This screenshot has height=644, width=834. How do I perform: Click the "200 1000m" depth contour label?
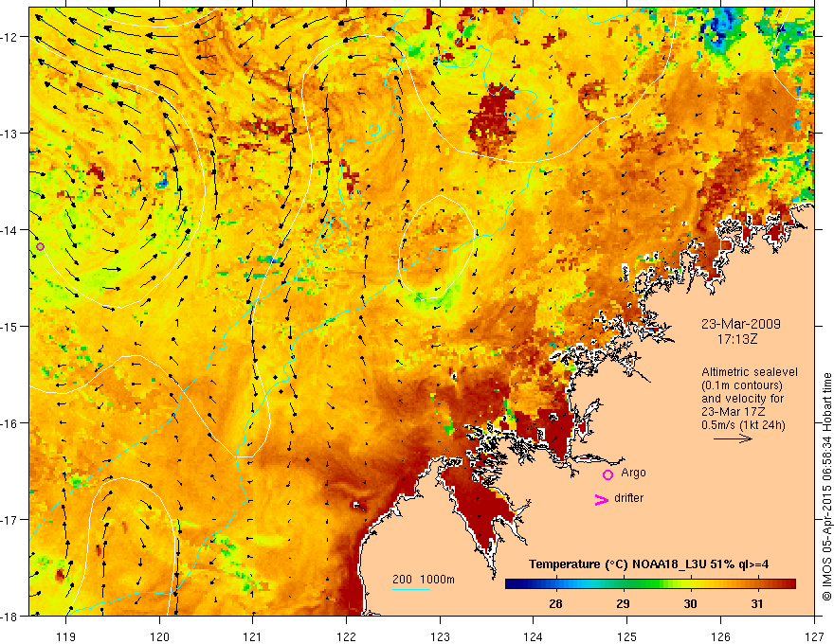pos(424,580)
